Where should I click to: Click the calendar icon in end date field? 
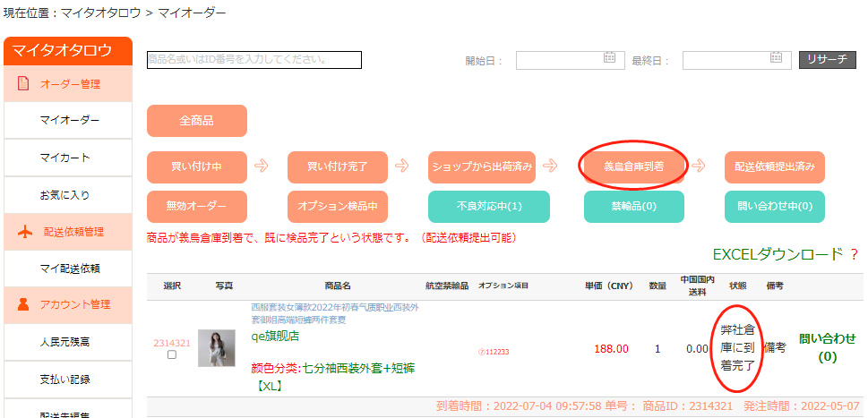click(x=777, y=58)
